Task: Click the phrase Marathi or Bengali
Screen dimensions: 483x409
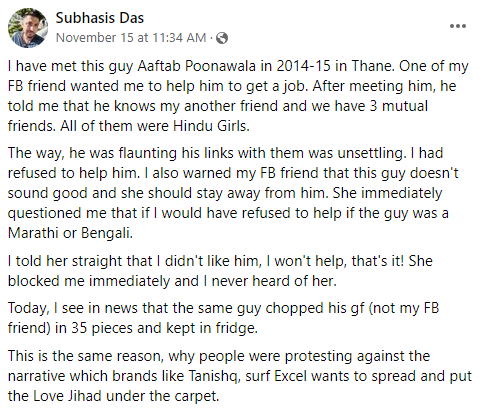Action: pyautogui.click(x=70, y=233)
